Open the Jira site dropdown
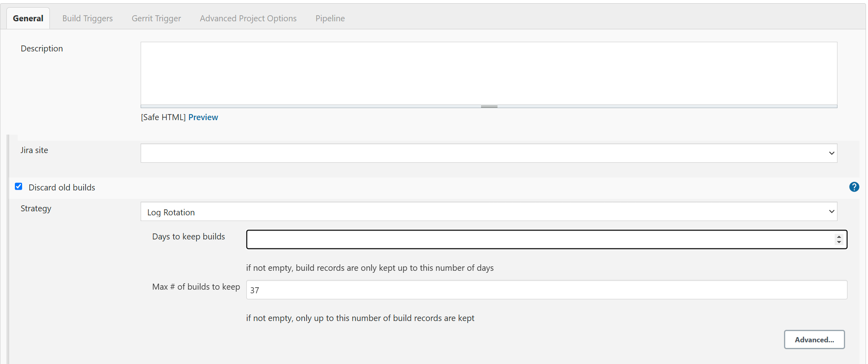This screenshot has height=364, width=868. [x=489, y=153]
